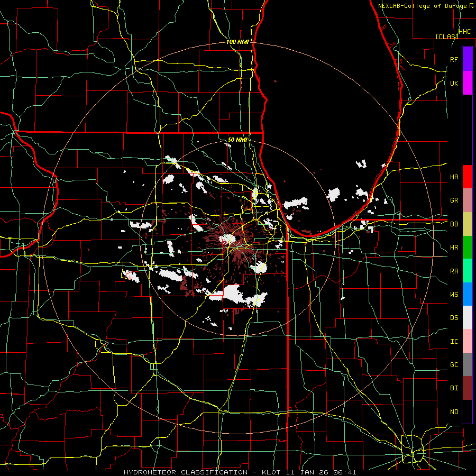Click the HR legend label
This screenshot has width=476, height=476.
coord(454,248)
